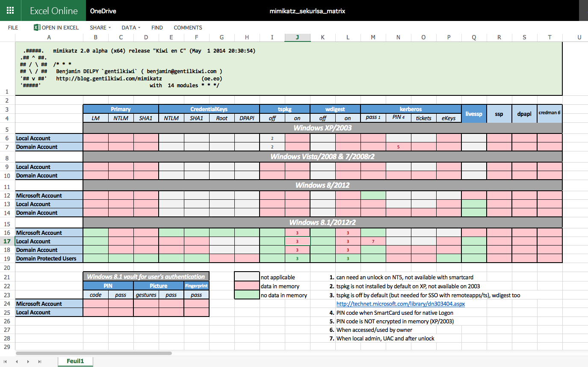The height and width of the screenshot is (367, 588).
Task: Click previous sheet navigation arrow
Action: [17, 361]
